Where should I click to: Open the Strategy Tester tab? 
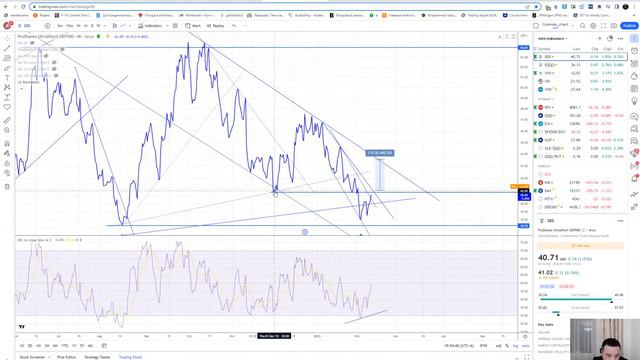(x=97, y=357)
